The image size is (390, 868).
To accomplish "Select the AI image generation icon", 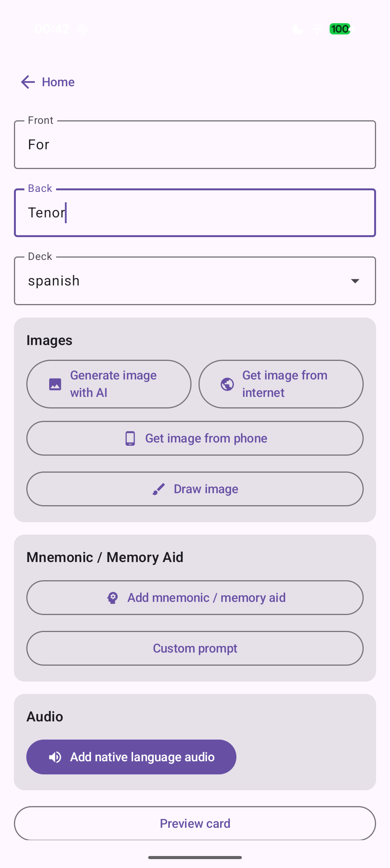I will (55, 384).
